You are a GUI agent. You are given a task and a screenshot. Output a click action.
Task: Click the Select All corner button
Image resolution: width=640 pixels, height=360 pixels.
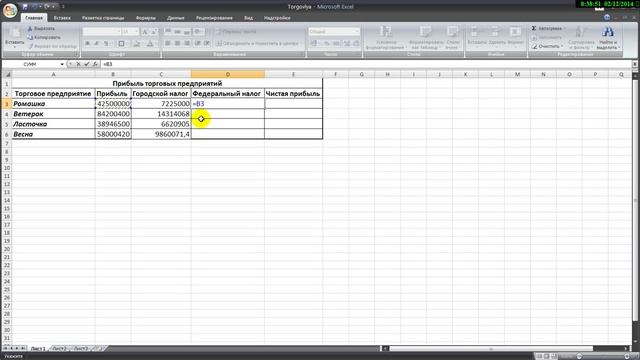(x=7, y=74)
